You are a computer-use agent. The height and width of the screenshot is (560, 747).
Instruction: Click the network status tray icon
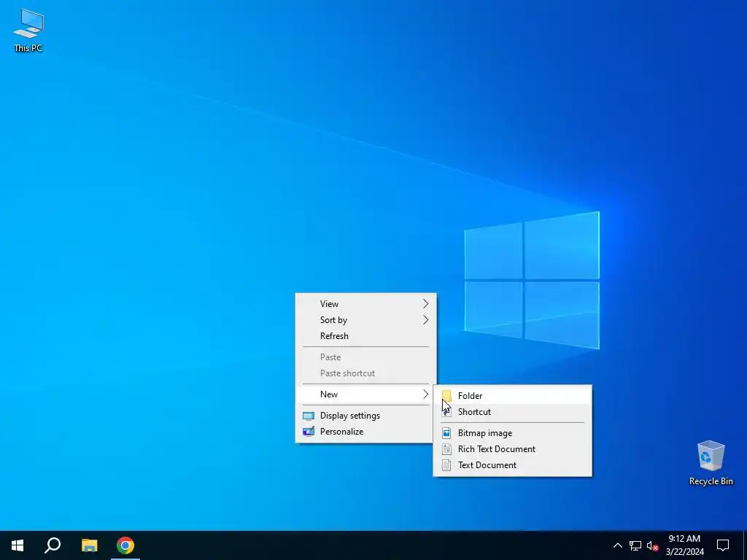(635, 545)
